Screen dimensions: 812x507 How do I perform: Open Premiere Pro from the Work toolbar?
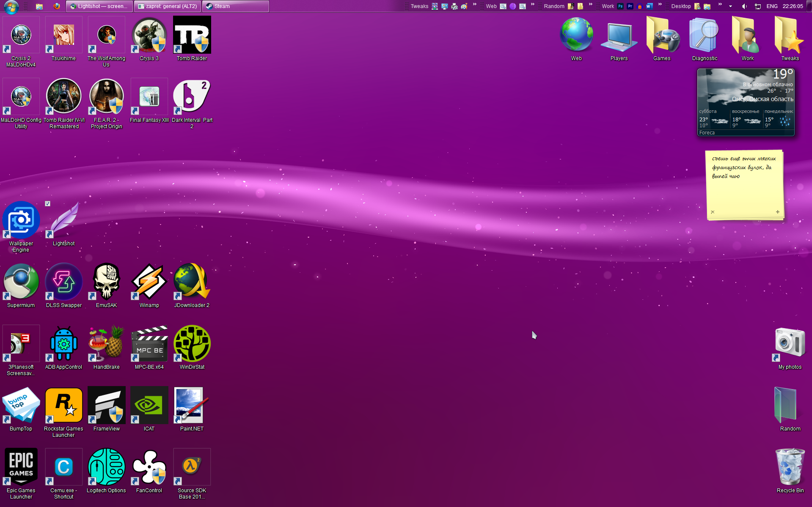630,6
